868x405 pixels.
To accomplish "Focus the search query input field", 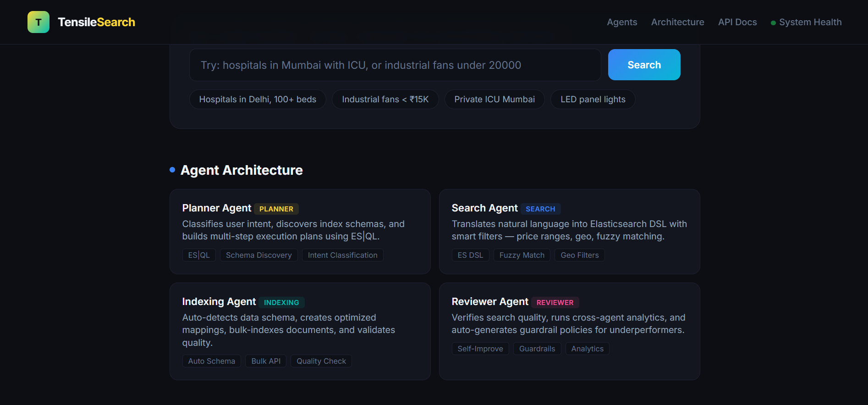I will point(395,65).
